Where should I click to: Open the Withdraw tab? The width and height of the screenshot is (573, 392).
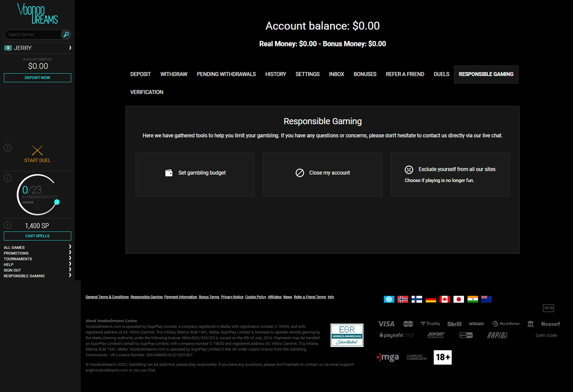pos(174,74)
